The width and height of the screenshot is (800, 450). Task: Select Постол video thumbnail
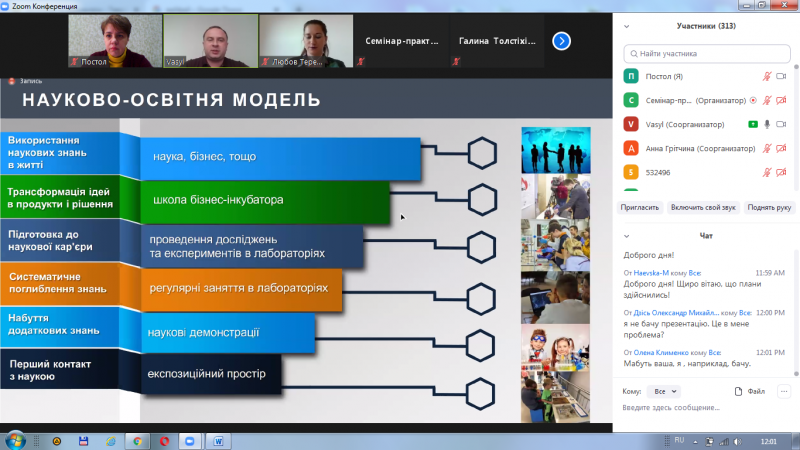point(115,41)
